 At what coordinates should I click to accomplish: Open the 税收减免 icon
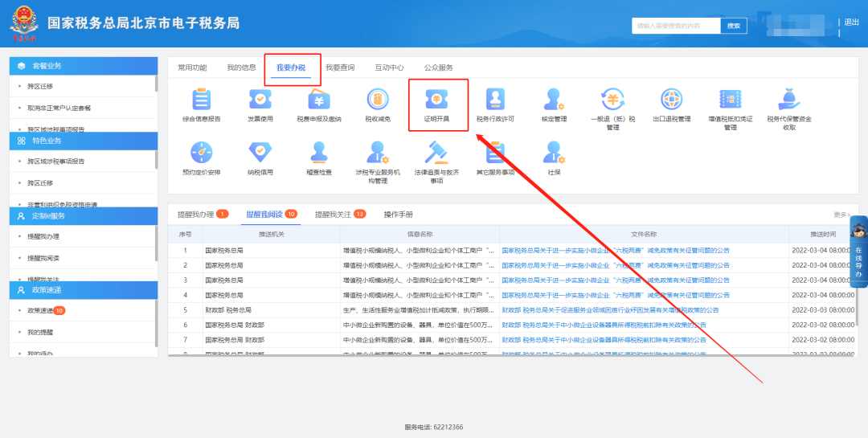[x=378, y=99]
